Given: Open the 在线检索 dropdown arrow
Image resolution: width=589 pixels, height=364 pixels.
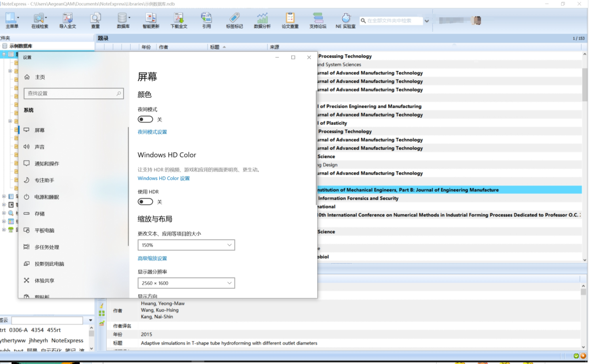Looking at the screenshot, I should point(46,18).
